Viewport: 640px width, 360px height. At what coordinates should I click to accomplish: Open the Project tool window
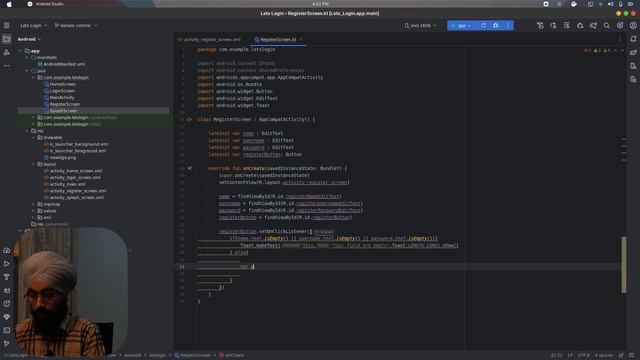click(7, 39)
